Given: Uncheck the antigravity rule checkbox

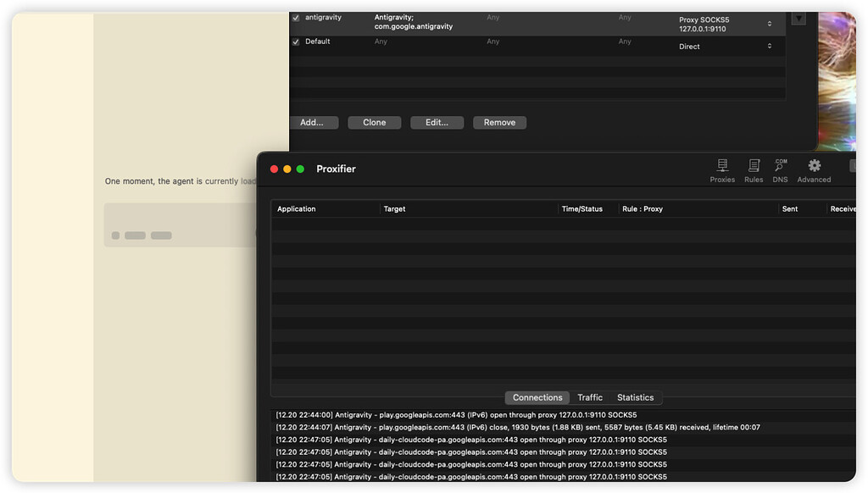Looking at the screenshot, I should tap(296, 18).
